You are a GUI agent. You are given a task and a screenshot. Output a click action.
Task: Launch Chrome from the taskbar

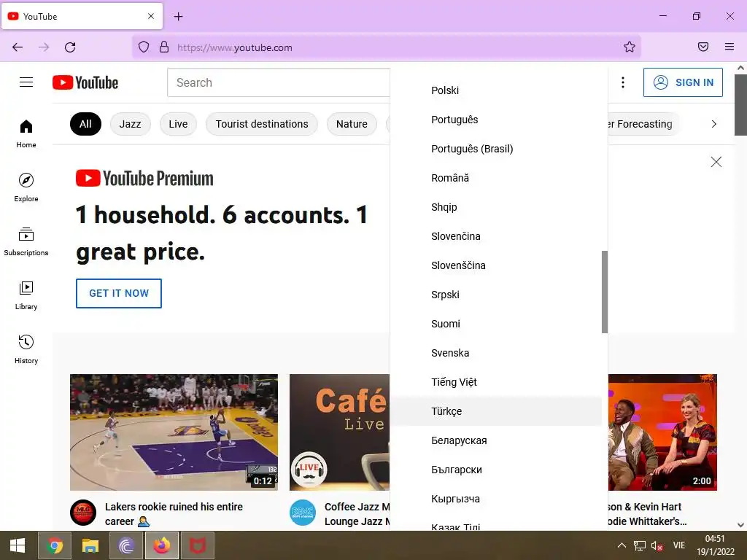(x=55, y=545)
